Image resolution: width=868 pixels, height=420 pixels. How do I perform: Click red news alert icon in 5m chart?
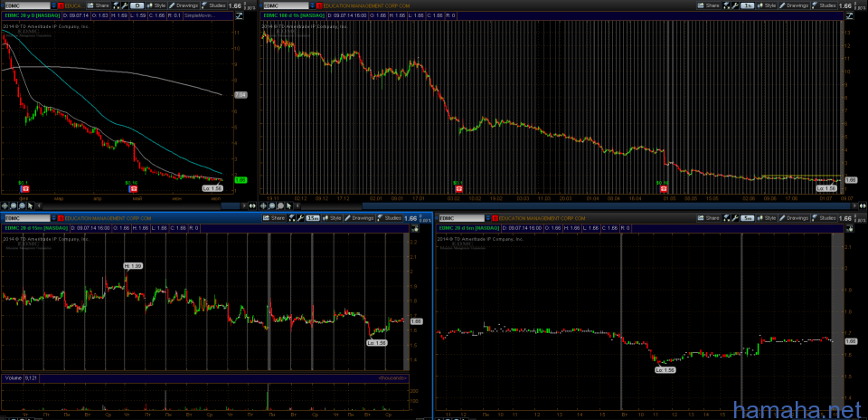495,218
